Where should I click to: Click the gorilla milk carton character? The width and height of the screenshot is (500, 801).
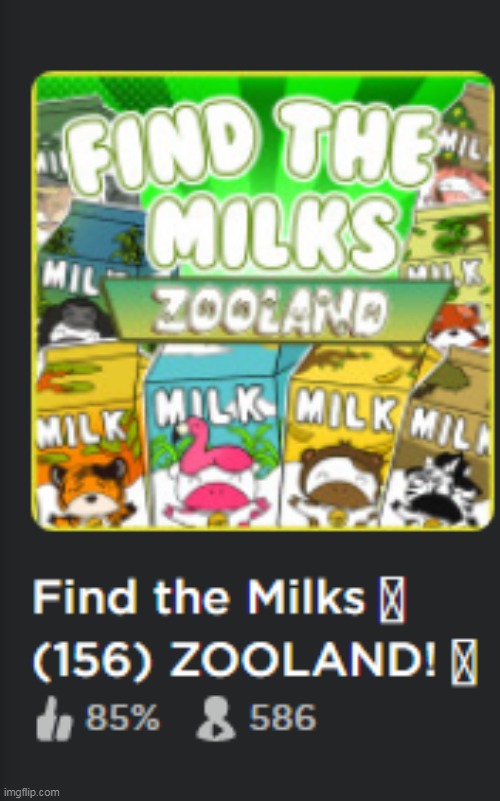77,321
